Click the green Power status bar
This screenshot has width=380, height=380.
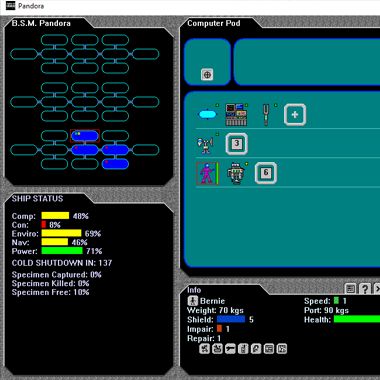click(62, 251)
